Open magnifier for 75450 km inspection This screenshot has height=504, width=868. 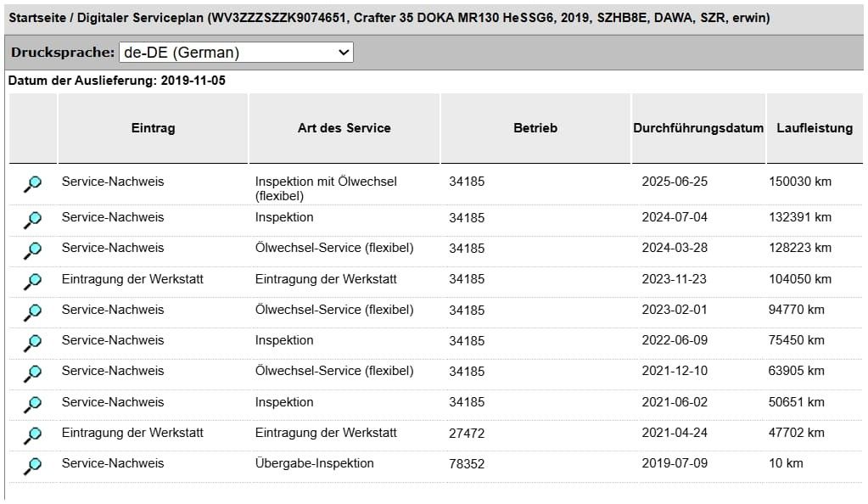pos(32,343)
